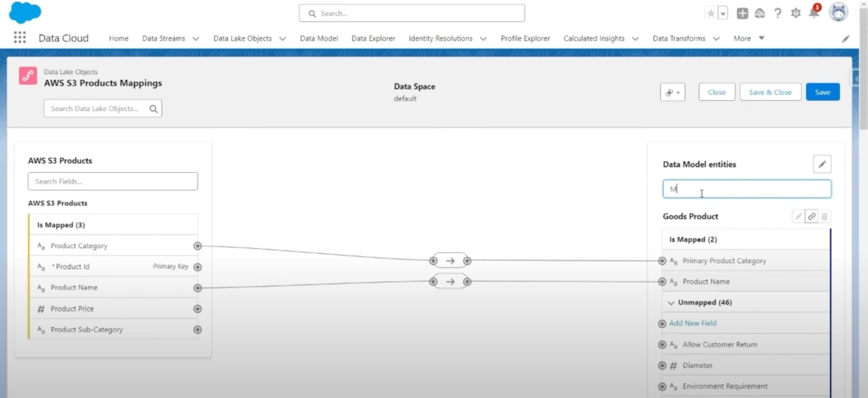868x398 pixels.
Task: Select the Environment Requirement field
Action: pos(746,387)
